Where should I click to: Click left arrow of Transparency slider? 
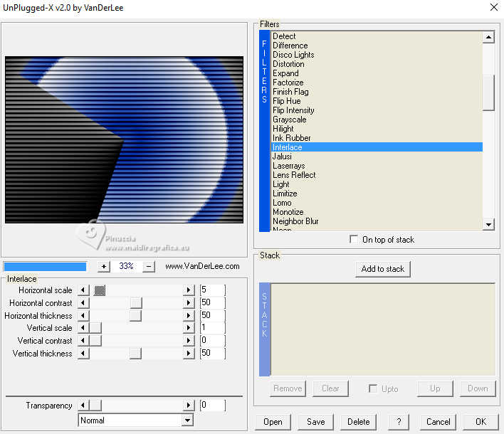(x=83, y=406)
